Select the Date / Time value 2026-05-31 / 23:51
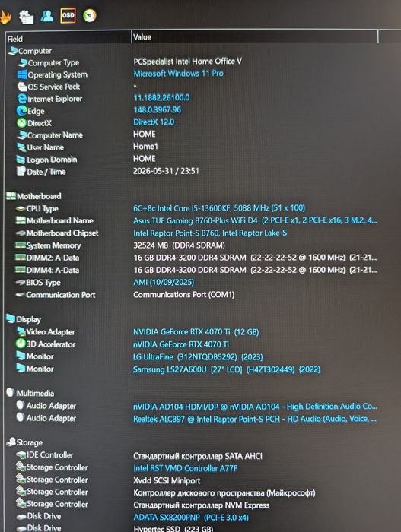The height and width of the screenshot is (532, 401). click(166, 171)
